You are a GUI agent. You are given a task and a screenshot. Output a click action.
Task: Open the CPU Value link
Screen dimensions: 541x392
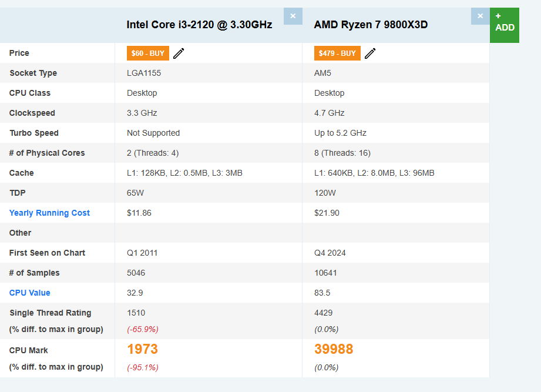point(30,293)
